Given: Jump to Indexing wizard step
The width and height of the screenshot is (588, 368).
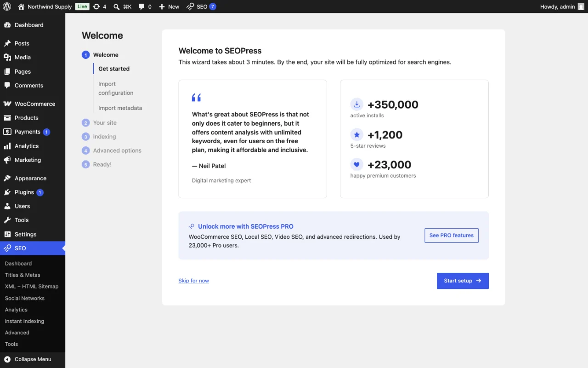Looking at the screenshot, I should click(x=99, y=137).
